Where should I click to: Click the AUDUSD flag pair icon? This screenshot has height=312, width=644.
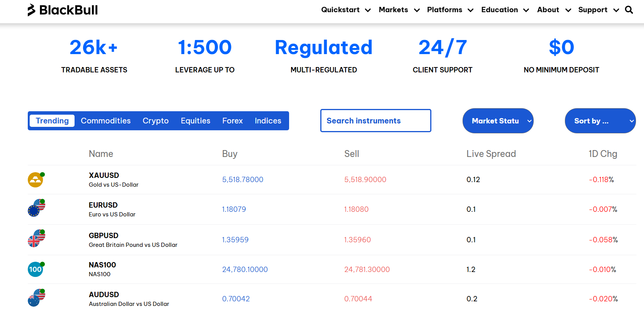point(36,298)
